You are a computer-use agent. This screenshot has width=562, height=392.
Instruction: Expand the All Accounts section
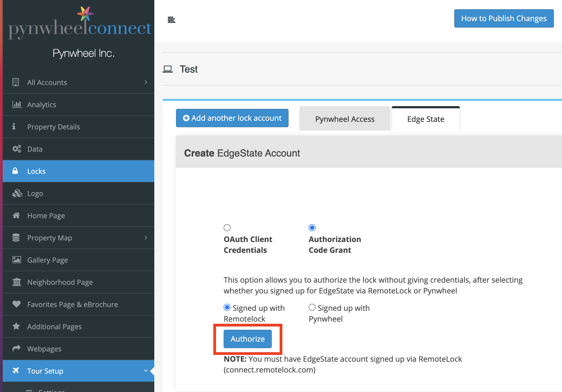[146, 82]
